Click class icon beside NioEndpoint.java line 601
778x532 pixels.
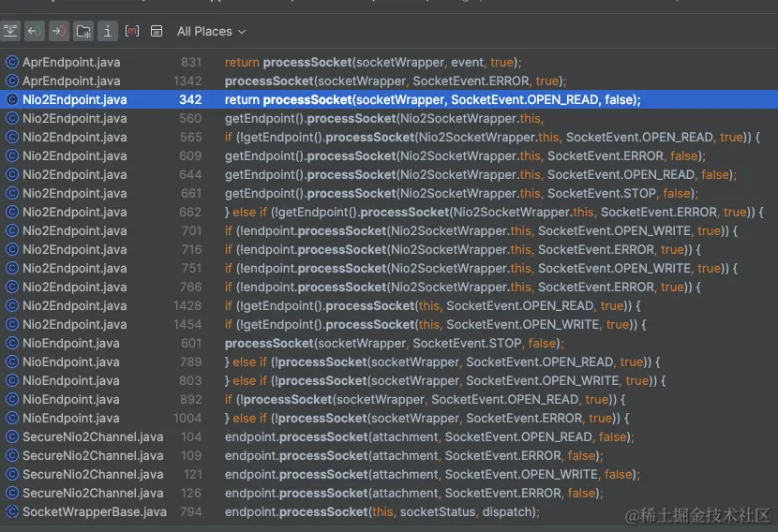tap(12, 343)
